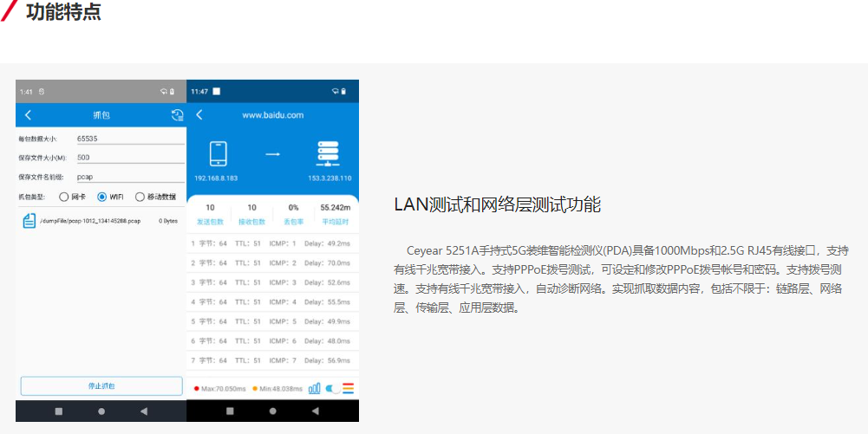Toggle the switch next to chart icon

pyautogui.click(x=331, y=389)
